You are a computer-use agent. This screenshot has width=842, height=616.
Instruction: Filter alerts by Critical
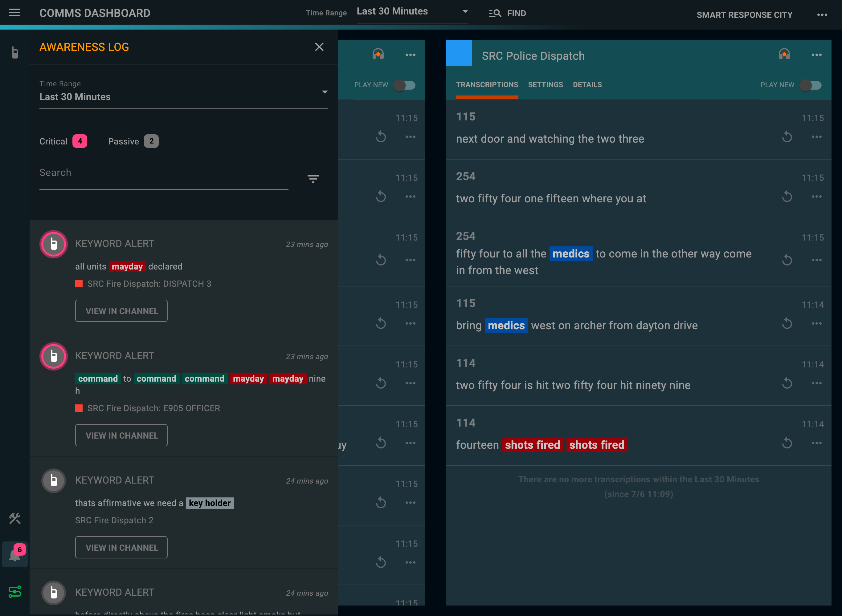click(63, 141)
